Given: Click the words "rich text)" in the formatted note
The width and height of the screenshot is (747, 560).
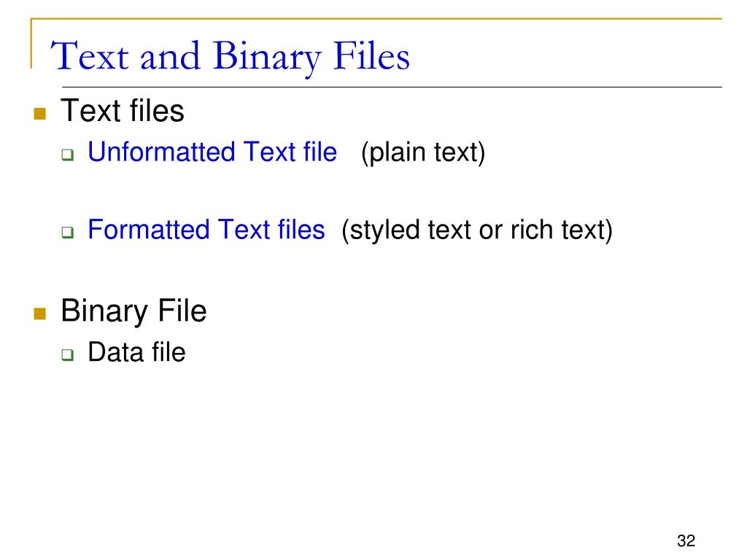Looking at the screenshot, I should [562, 230].
